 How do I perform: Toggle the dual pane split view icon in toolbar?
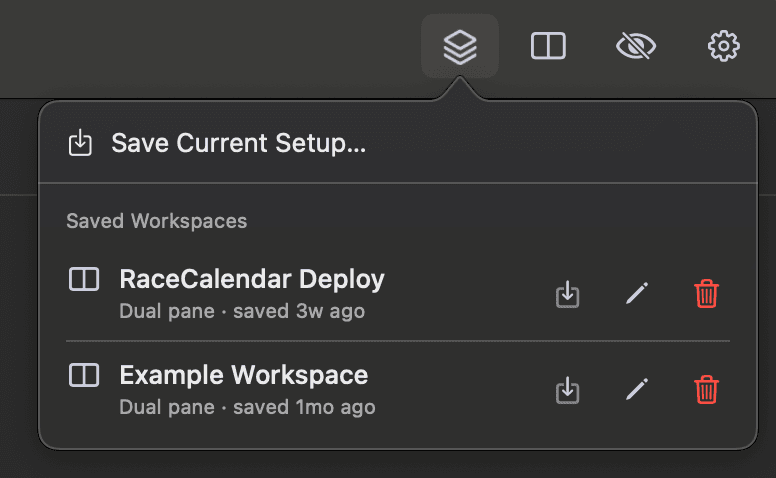(548, 47)
